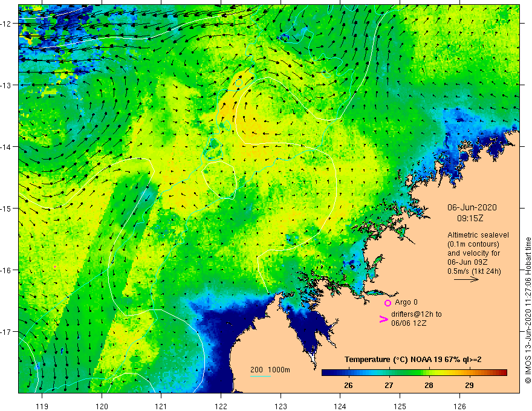Click the latitude label -17
Screen dimensions: 532x411
pyautogui.click(x=7, y=332)
